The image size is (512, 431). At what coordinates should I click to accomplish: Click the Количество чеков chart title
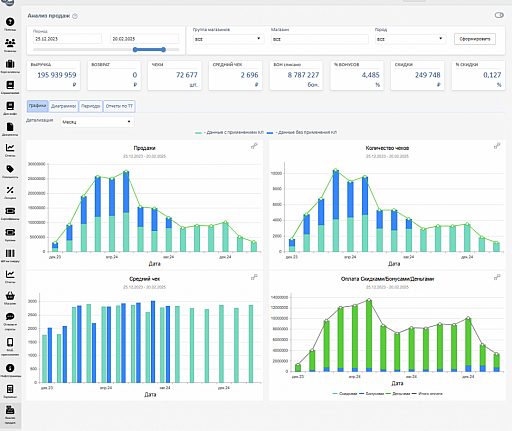387,148
